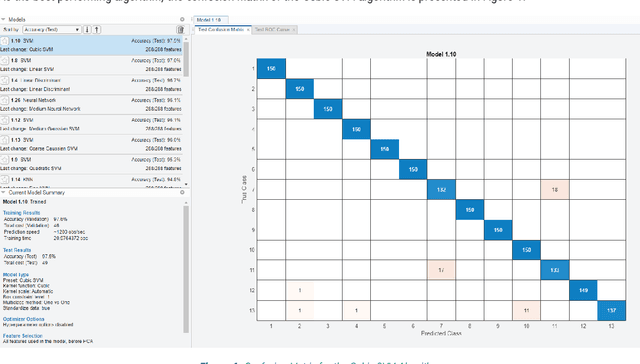The height and width of the screenshot is (364, 640).
Task: Click pink cell true class 11 predicted 7
Action: 441,270
